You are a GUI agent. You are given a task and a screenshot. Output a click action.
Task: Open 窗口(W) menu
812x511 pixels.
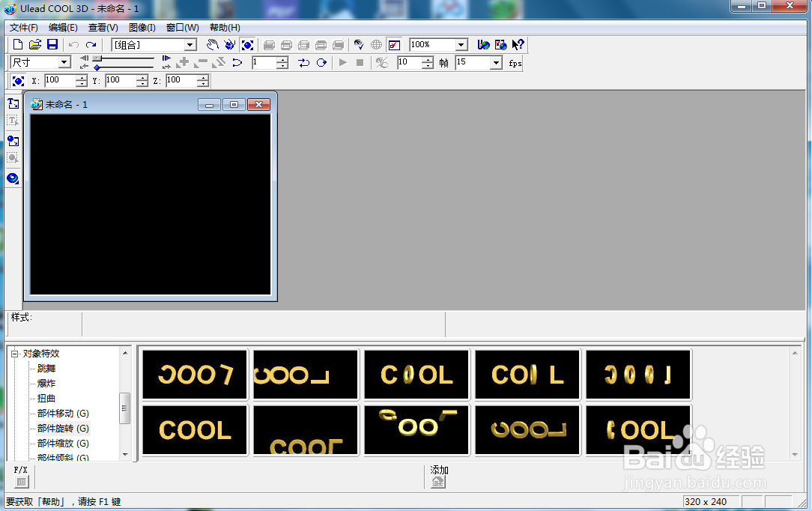coord(182,28)
